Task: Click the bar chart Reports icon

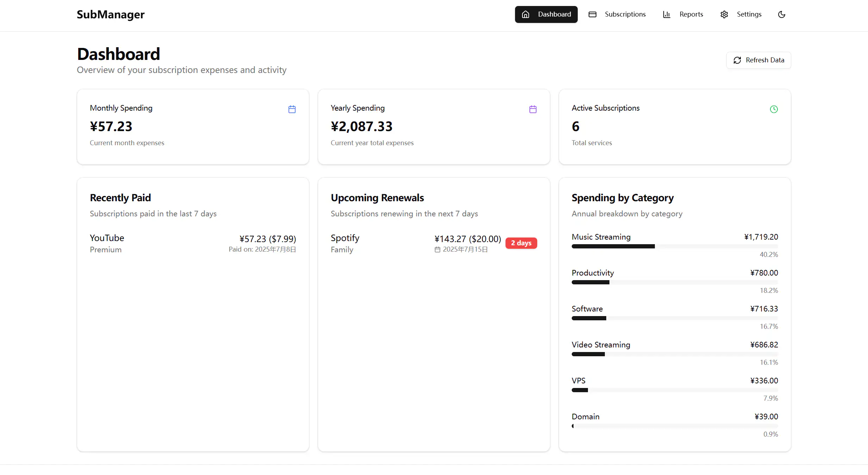Action: pos(666,14)
